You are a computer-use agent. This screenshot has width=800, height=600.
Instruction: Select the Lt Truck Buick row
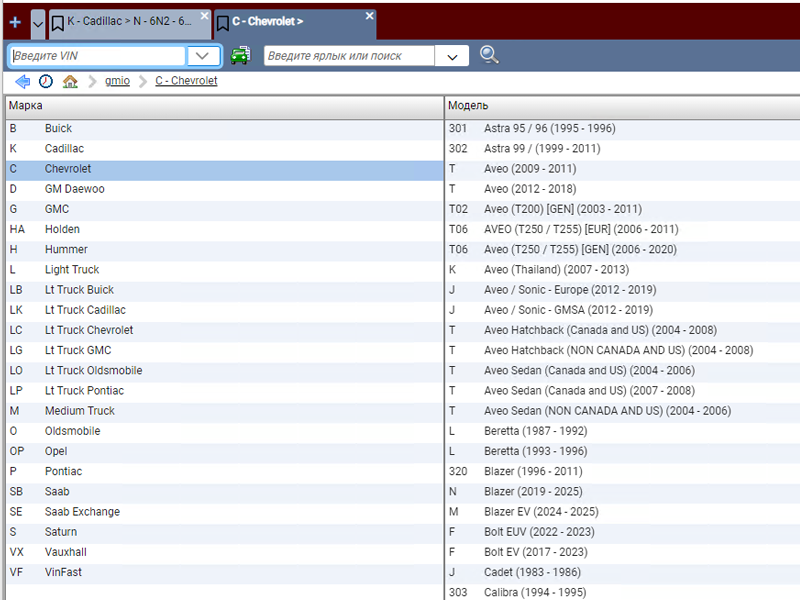click(x=224, y=290)
